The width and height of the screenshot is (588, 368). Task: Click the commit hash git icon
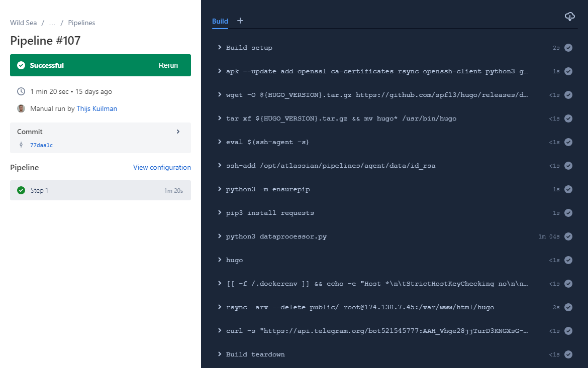[21, 145]
